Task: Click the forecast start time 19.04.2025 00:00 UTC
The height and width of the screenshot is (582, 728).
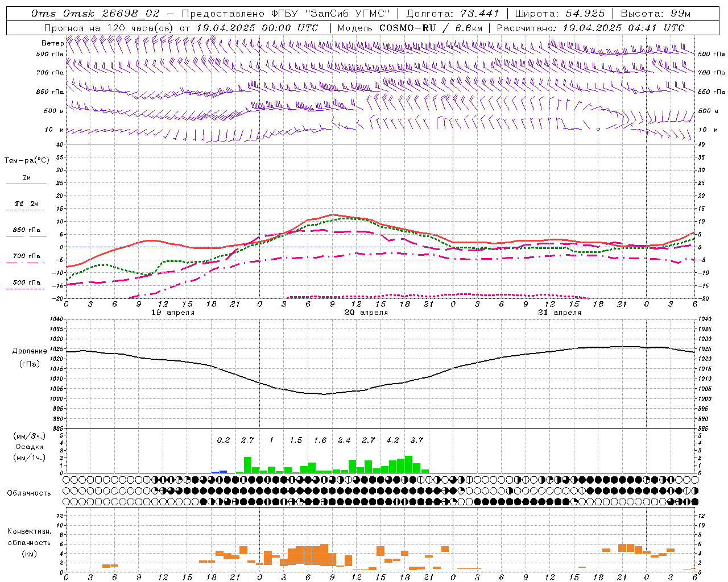Action: pos(257,28)
